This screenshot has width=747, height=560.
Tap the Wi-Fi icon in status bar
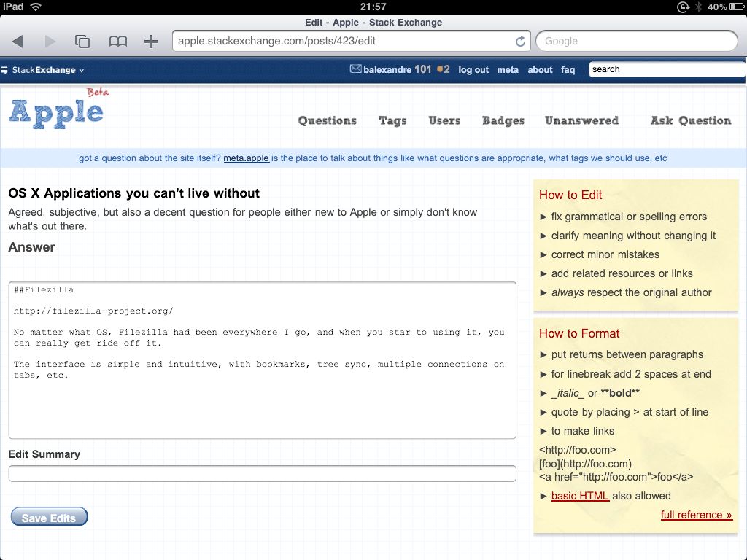35,7
